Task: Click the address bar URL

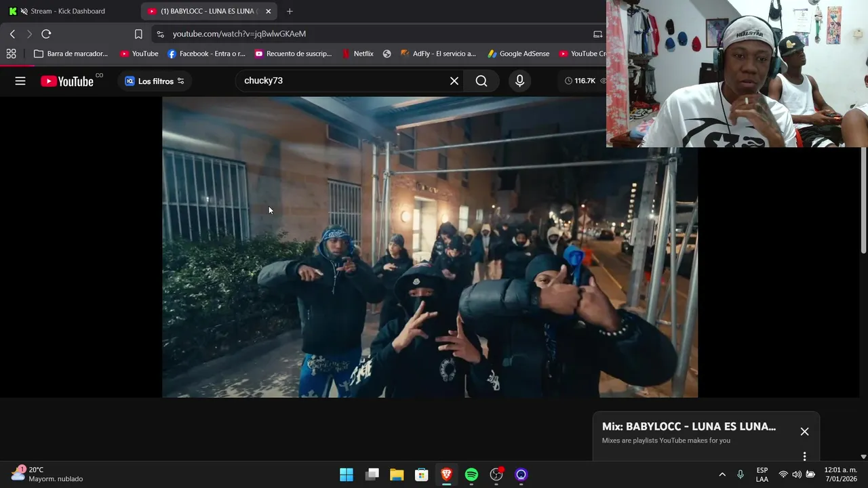Action: [239, 34]
